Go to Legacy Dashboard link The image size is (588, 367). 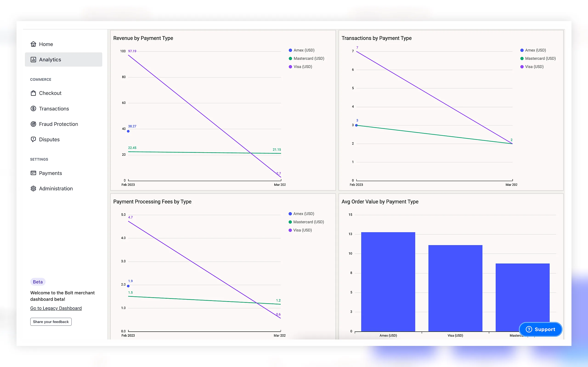coord(56,308)
